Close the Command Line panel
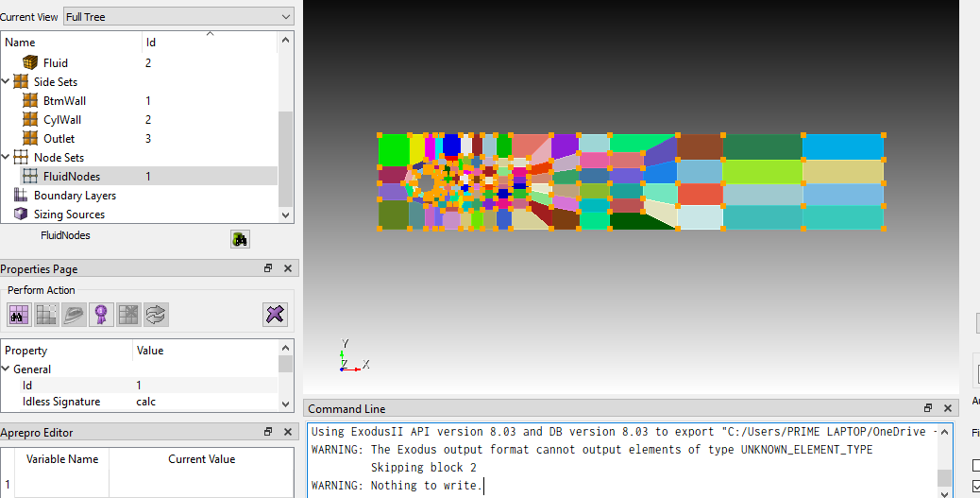 point(948,408)
